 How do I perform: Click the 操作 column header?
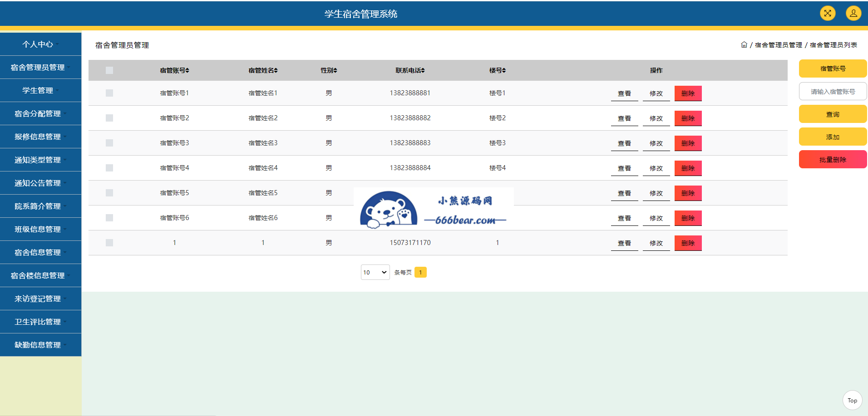656,70
